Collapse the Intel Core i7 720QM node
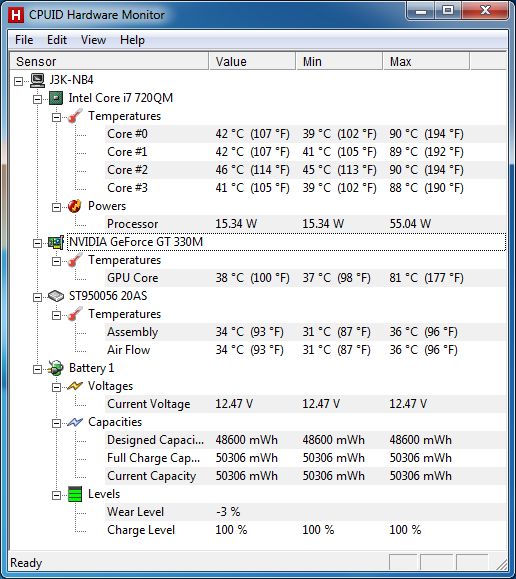 [x=37, y=99]
